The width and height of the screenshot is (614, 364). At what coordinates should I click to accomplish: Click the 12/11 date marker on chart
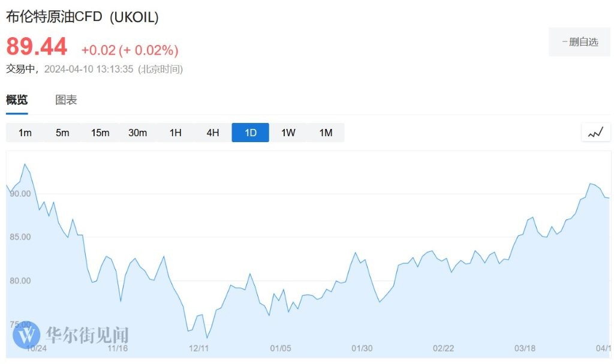(x=198, y=348)
